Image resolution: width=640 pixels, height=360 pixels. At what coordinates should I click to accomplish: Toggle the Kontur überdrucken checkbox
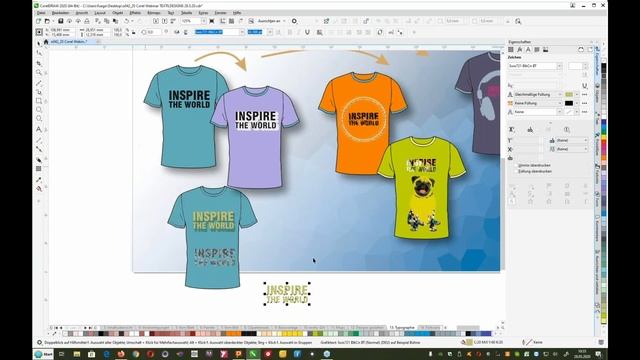click(x=516, y=165)
